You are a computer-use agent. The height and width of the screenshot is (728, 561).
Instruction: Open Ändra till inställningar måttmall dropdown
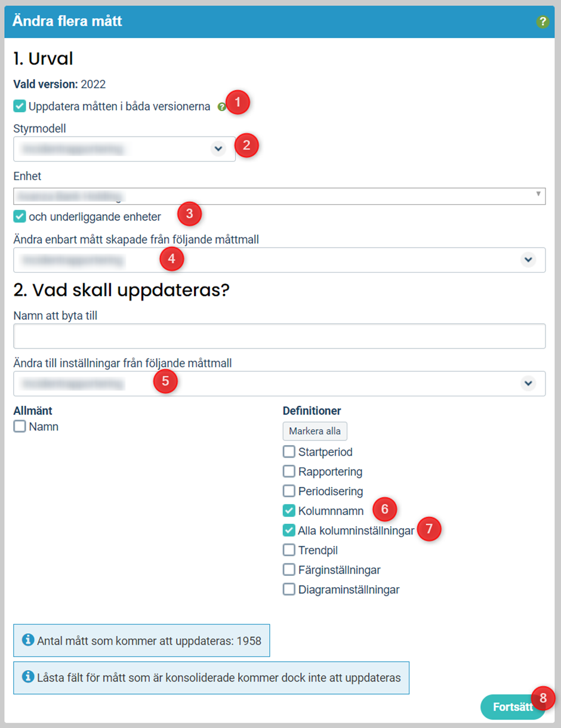[x=279, y=383]
